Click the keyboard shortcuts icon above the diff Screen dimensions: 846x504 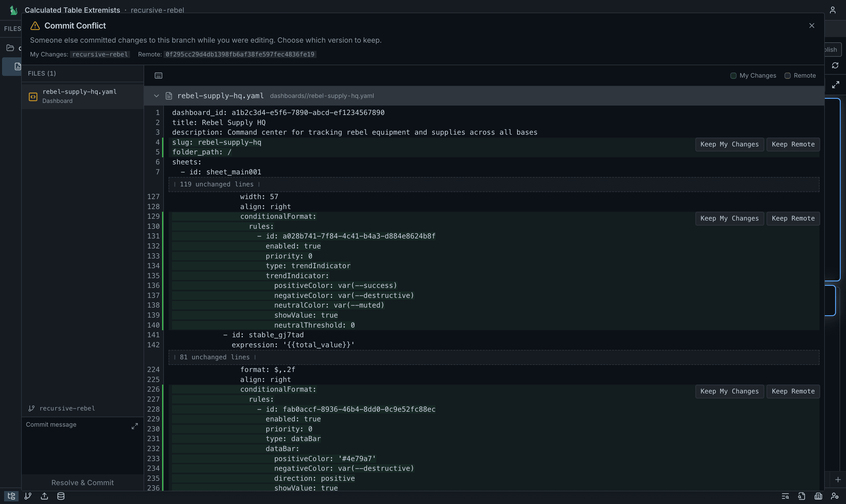pos(158,75)
